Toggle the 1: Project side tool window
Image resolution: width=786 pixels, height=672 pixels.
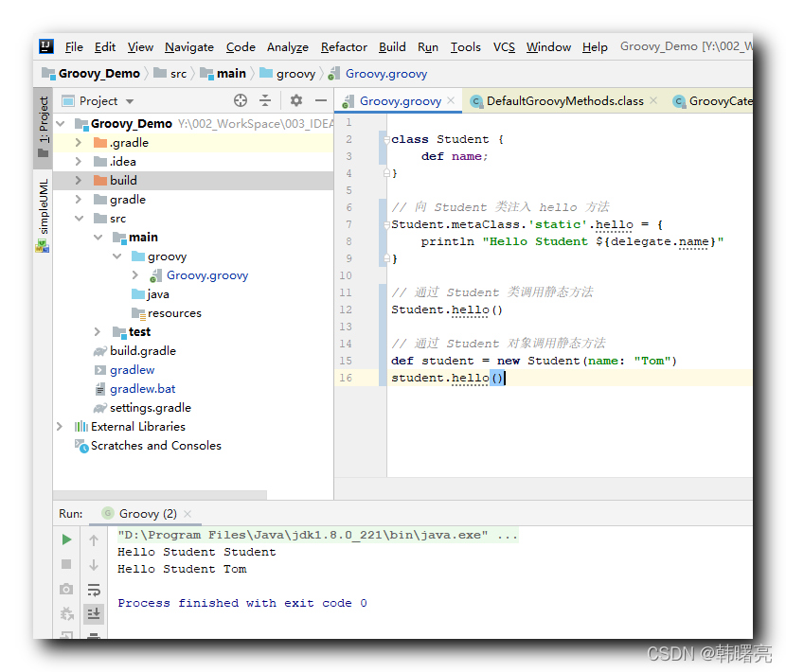44,129
